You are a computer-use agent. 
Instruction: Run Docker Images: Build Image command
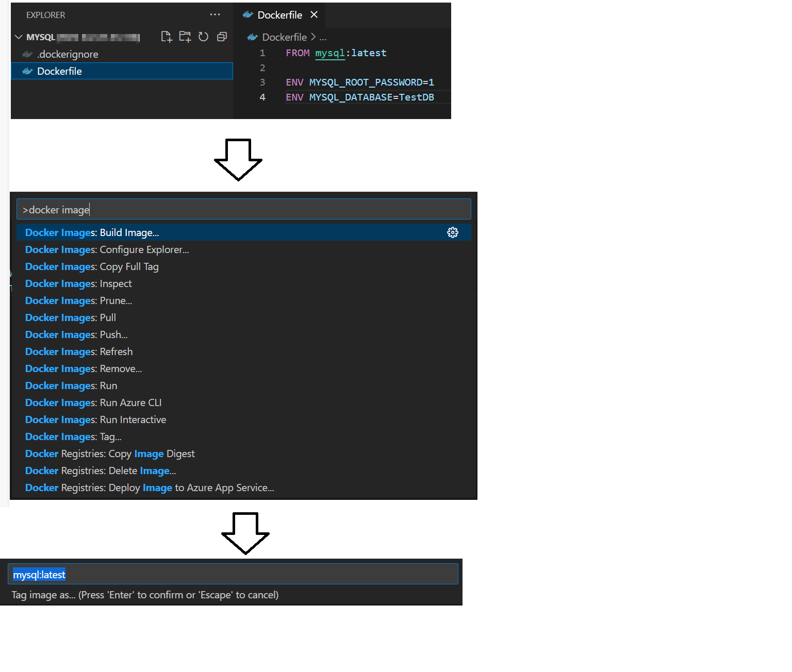pyautogui.click(x=244, y=232)
